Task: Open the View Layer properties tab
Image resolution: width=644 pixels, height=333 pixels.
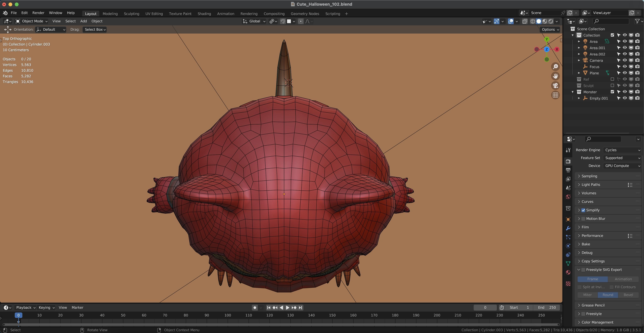Action: [568, 179]
